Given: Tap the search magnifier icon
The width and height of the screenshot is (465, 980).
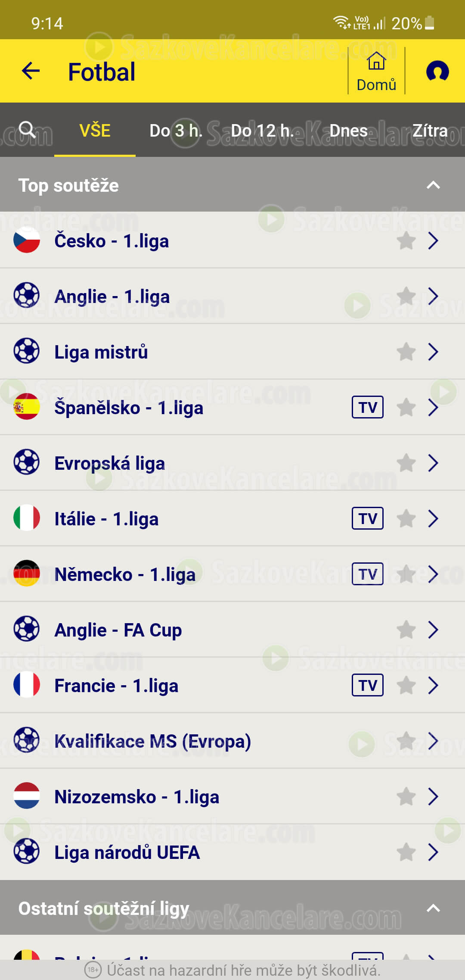Looking at the screenshot, I should coord(27,129).
